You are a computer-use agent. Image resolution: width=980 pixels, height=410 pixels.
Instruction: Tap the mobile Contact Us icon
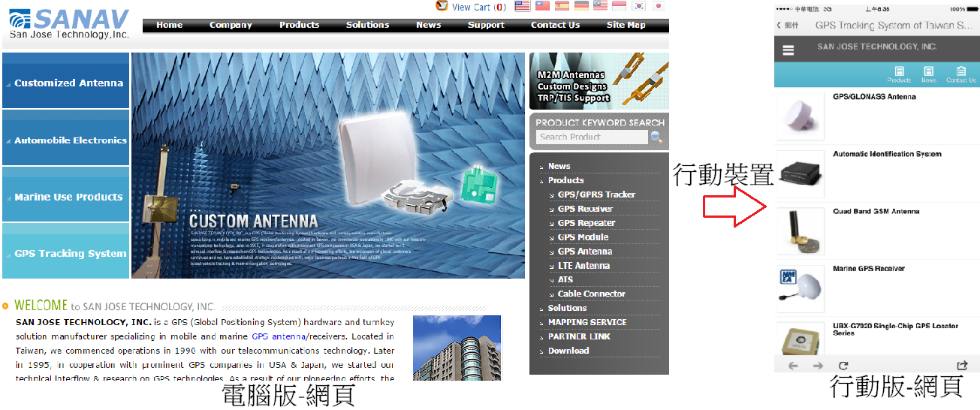coord(960,74)
